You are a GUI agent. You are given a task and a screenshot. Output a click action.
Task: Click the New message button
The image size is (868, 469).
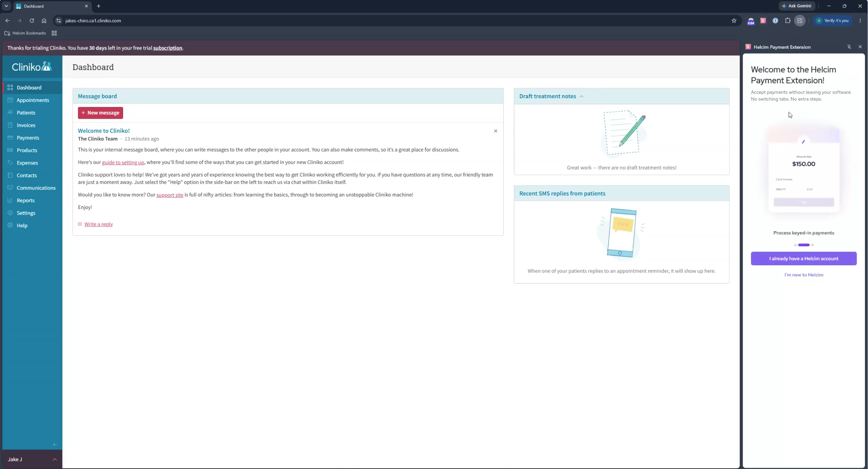(101, 113)
